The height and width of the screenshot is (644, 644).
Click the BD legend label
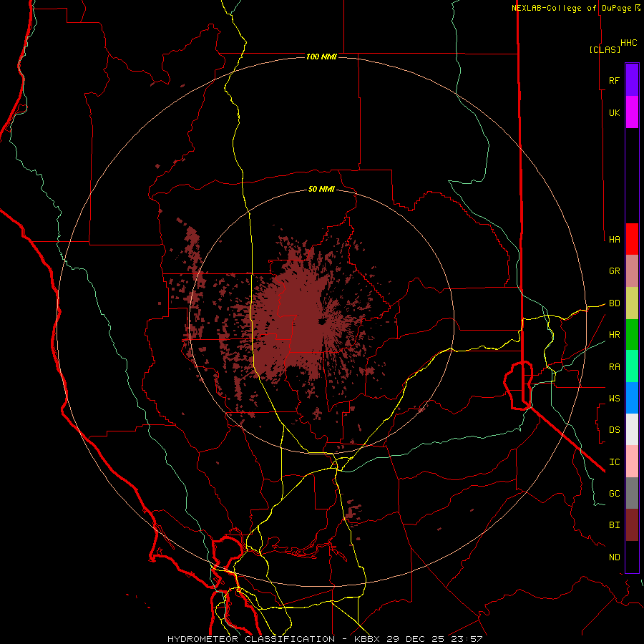coord(614,303)
